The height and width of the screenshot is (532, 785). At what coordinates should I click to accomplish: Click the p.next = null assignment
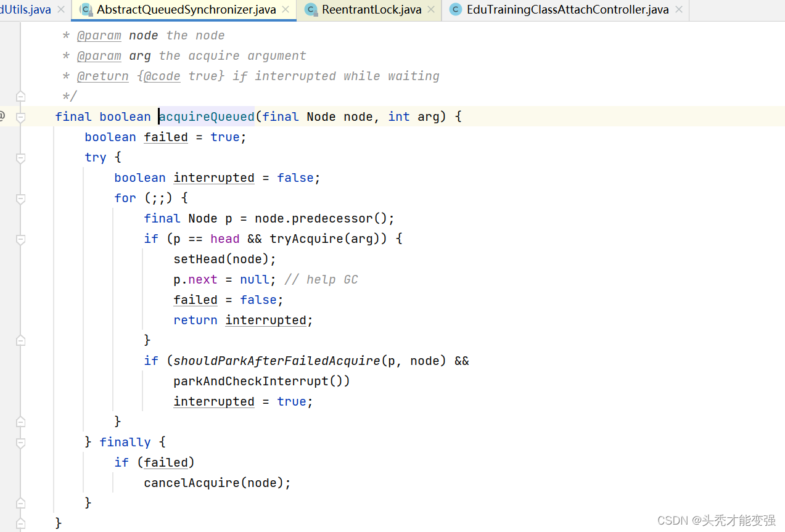tap(221, 279)
